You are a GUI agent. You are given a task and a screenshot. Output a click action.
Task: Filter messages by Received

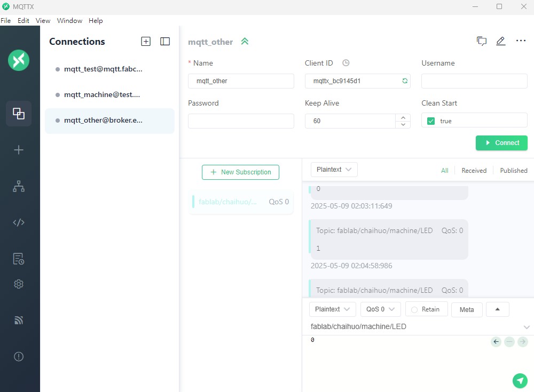[474, 171]
